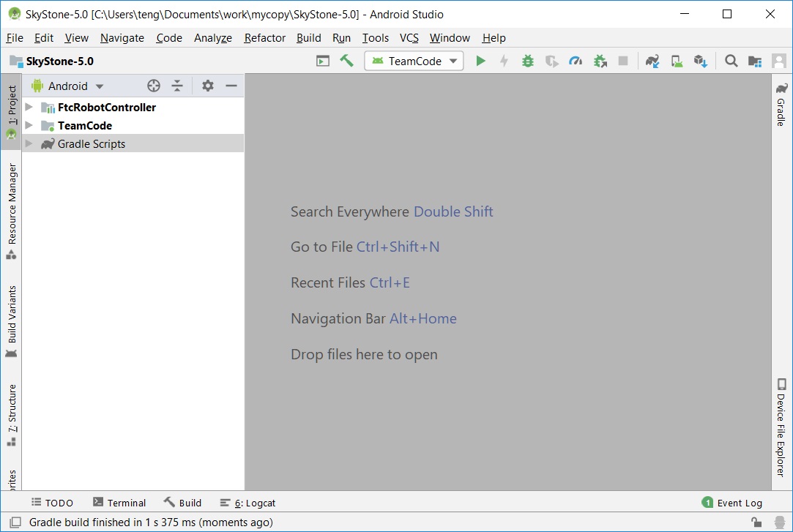Toggle the read-only lock icon in status bar
Screen dimensions: 793x532
(x=756, y=522)
